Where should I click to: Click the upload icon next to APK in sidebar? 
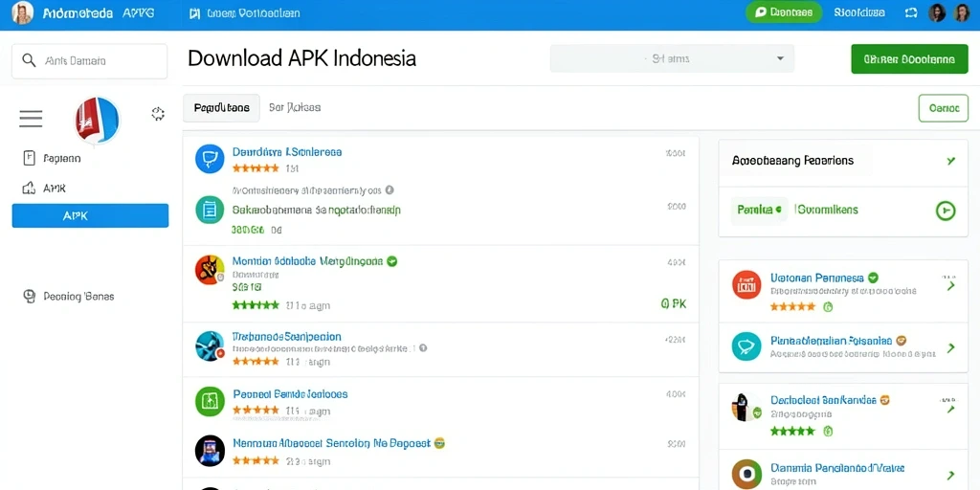tap(28, 188)
